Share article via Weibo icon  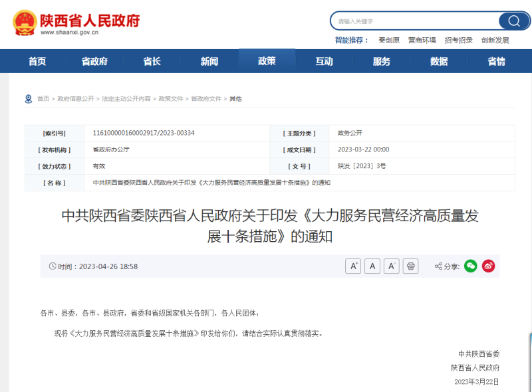click(489, 266)
